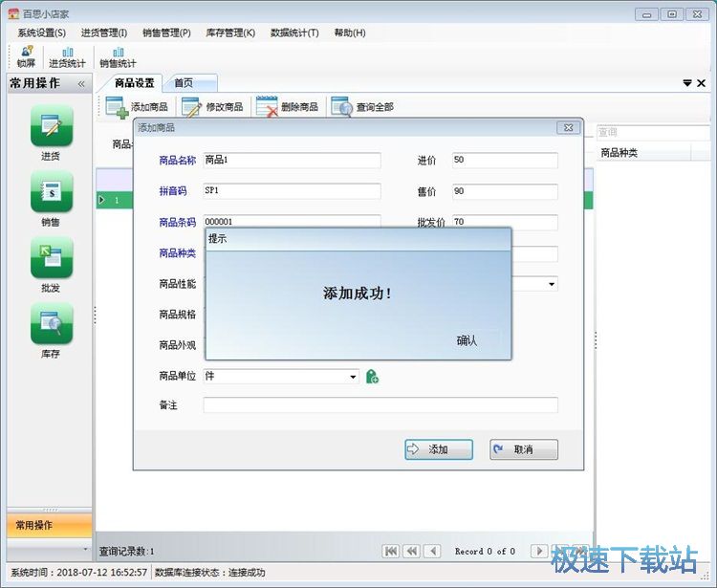Click 数据库连接状态:连接成功 status text
The image size is (717, 588).
[x=210, y=573]
